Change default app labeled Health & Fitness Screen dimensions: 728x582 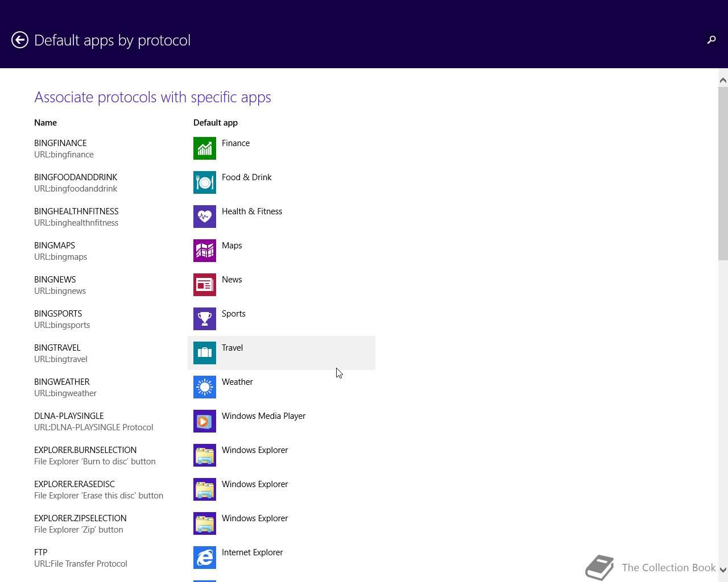coord(252,211)
